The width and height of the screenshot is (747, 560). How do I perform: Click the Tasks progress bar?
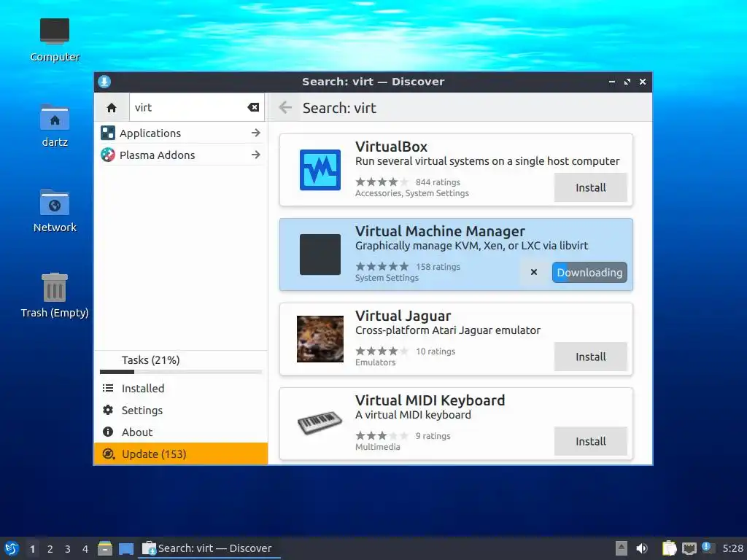click(x=181, y=372)
